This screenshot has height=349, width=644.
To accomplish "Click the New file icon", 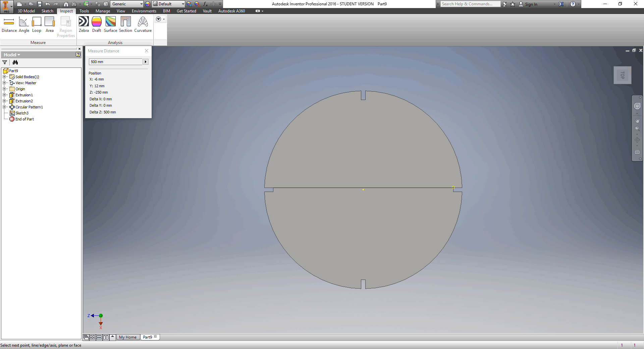I will tap(19, 4).
